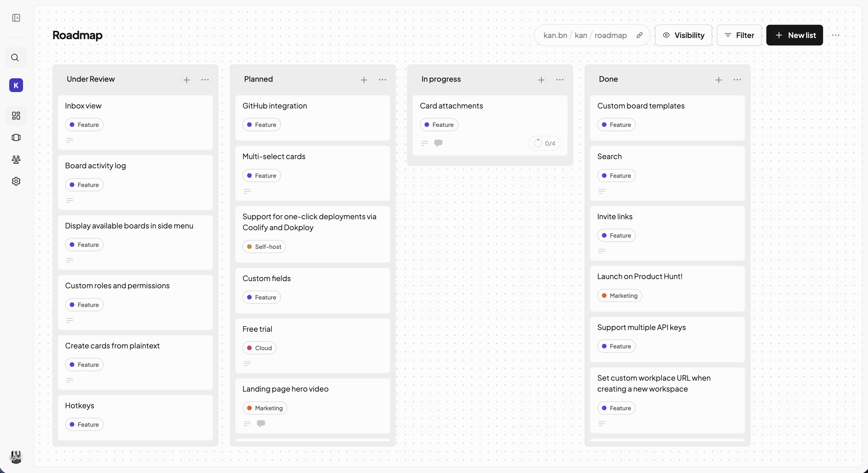Copy board link via the chain icon
The width and height of the screenshot is (868, 473).
(x=640, y=35)
